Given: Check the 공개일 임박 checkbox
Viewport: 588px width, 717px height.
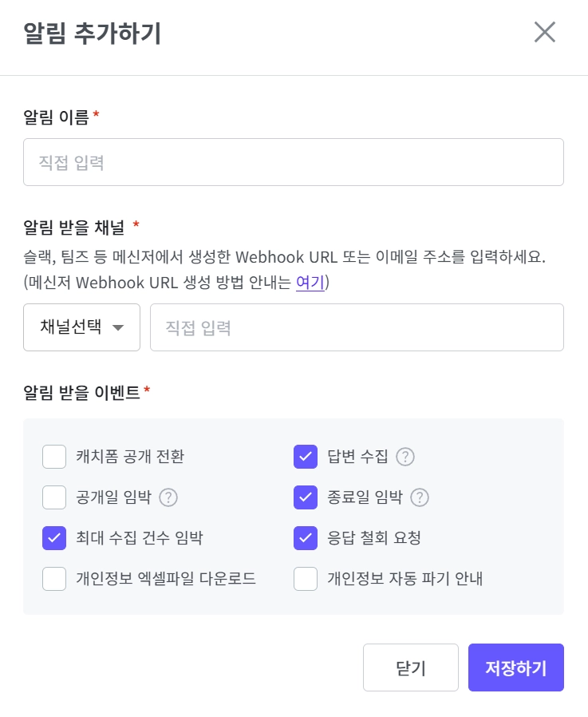Looking at the screenshot, I should (x=54, y=497).
